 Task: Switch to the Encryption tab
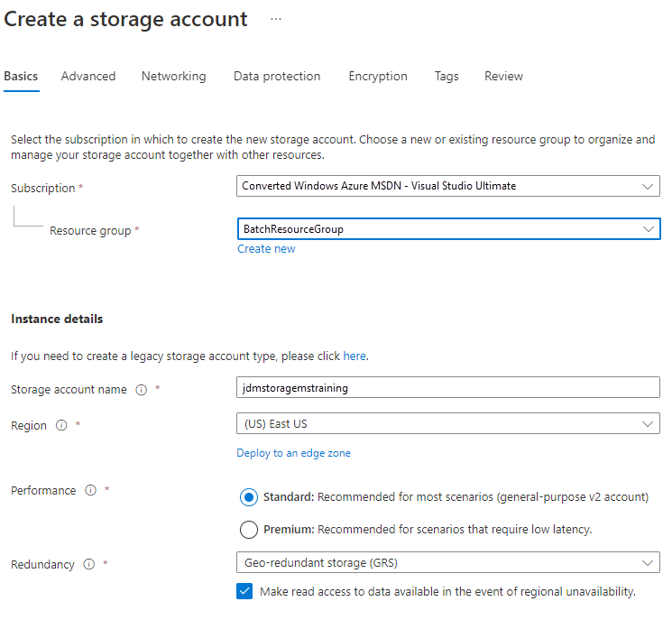378,77
